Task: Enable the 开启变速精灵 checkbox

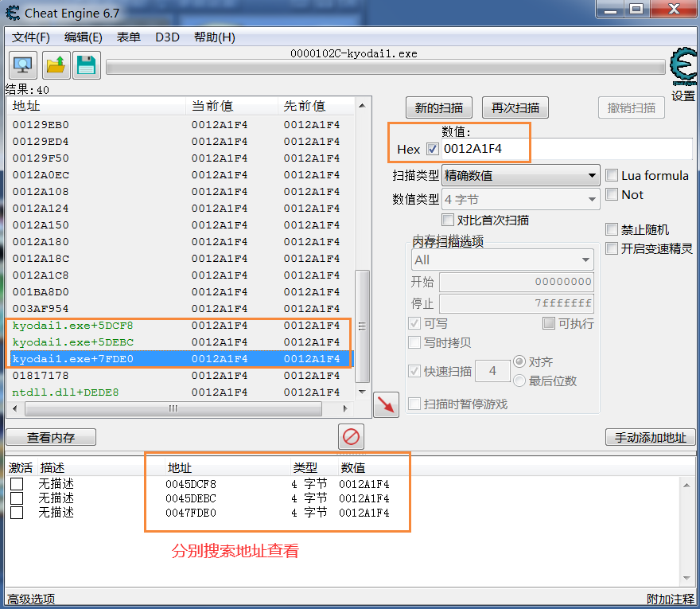Action: (x=611, y=248)
